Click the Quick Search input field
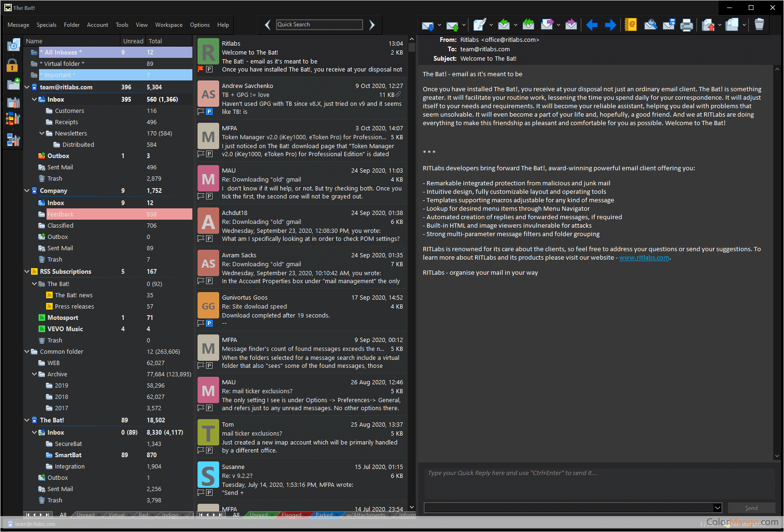 [319, 24]
